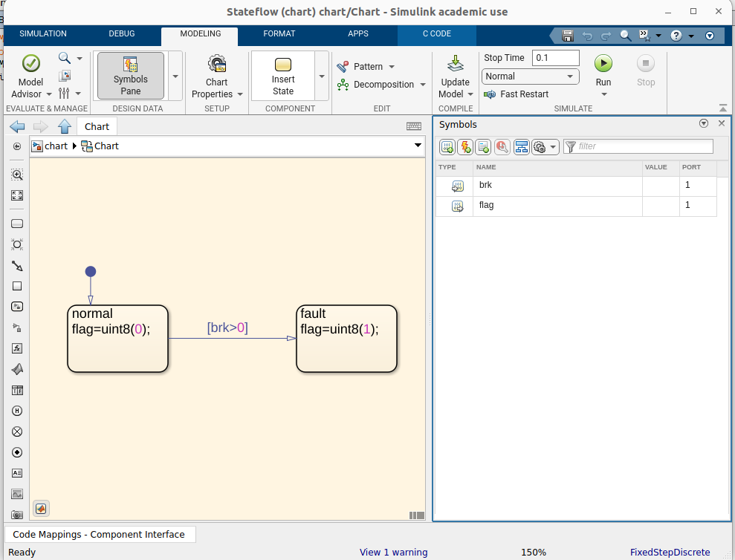735x560 pixels.
Task: Navigate back with the left arrow
Action: [17, 126]
